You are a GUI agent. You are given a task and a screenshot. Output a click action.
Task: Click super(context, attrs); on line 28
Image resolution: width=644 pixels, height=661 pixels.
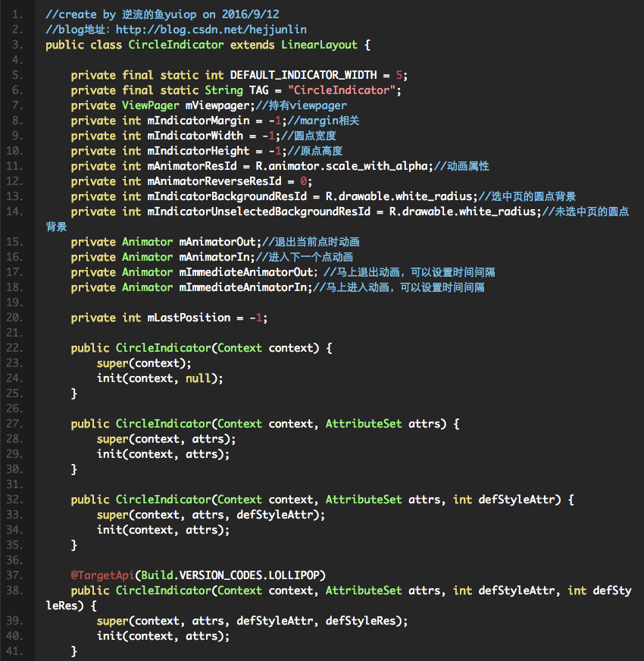coord(167,439)
